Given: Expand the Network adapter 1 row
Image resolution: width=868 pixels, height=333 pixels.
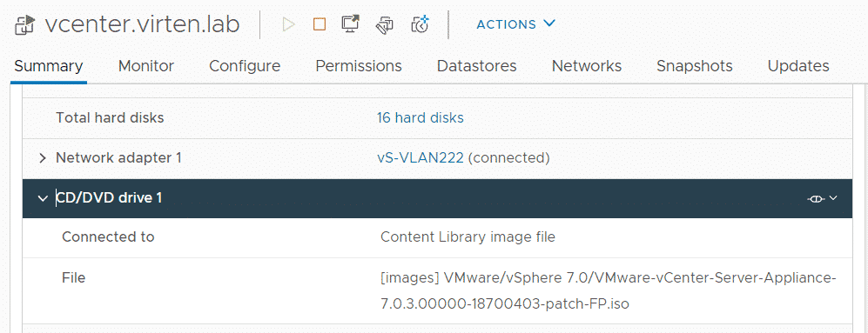Looking at the screenshot, I should pyautogui.click(x=43, y=158).
